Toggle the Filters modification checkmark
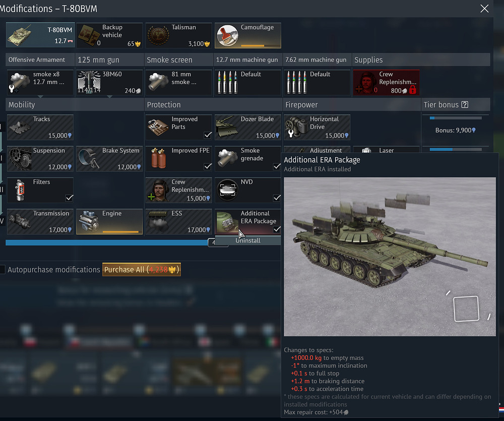Viewport: 504px width, 421px height. coord(69,198)
